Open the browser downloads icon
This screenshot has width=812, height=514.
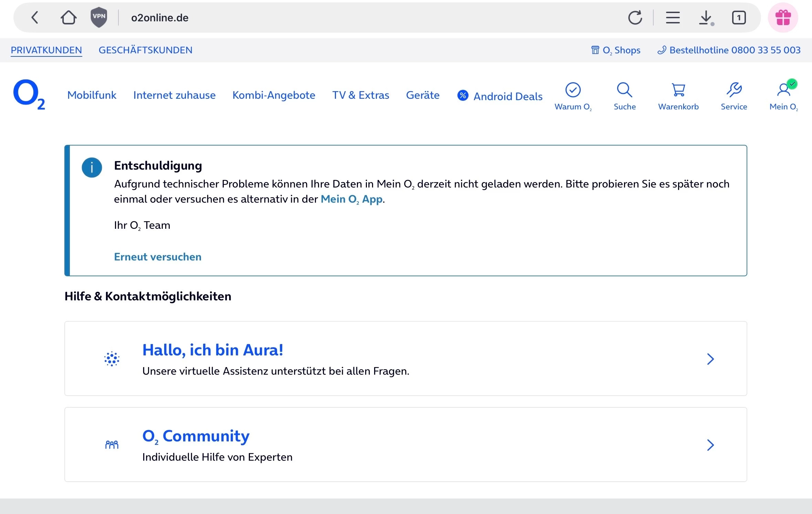pos(706,18)
